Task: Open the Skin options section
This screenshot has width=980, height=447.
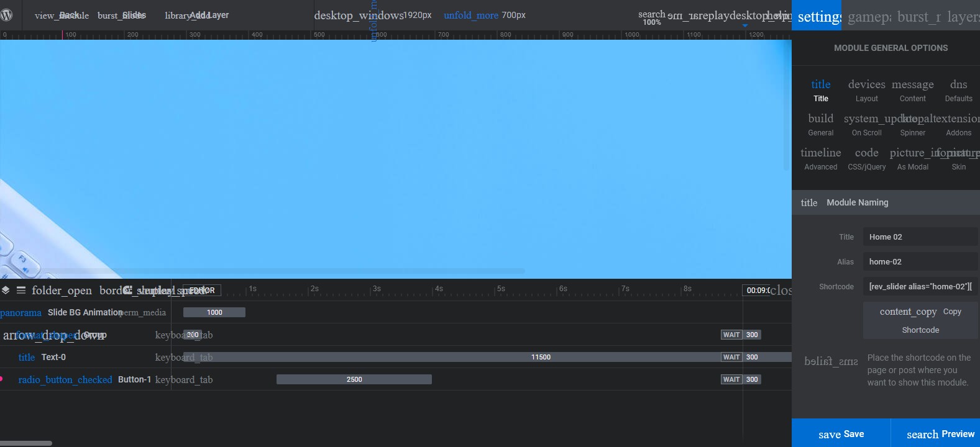Action: point(958,159)
